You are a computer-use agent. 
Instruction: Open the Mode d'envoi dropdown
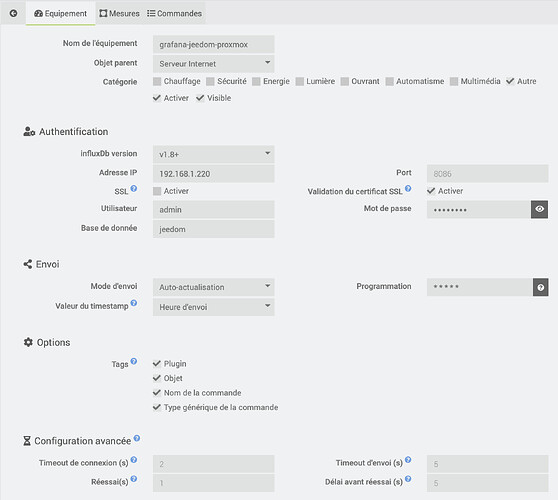coord(214,287)
